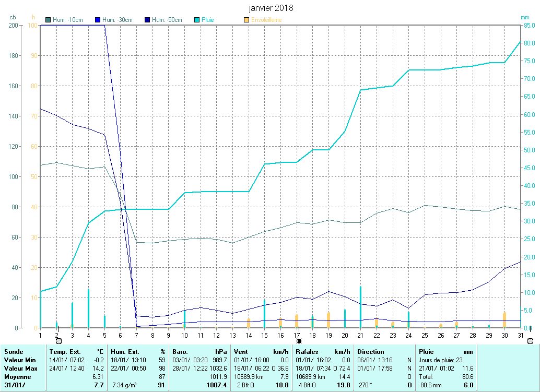Click day 15 on the x-axis
540x392 pixels.
264,335
